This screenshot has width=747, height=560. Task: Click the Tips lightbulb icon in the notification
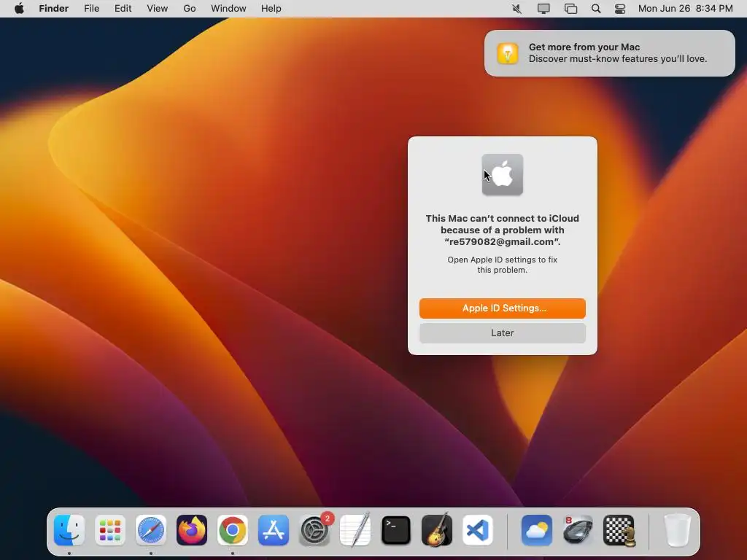point(508,52)
